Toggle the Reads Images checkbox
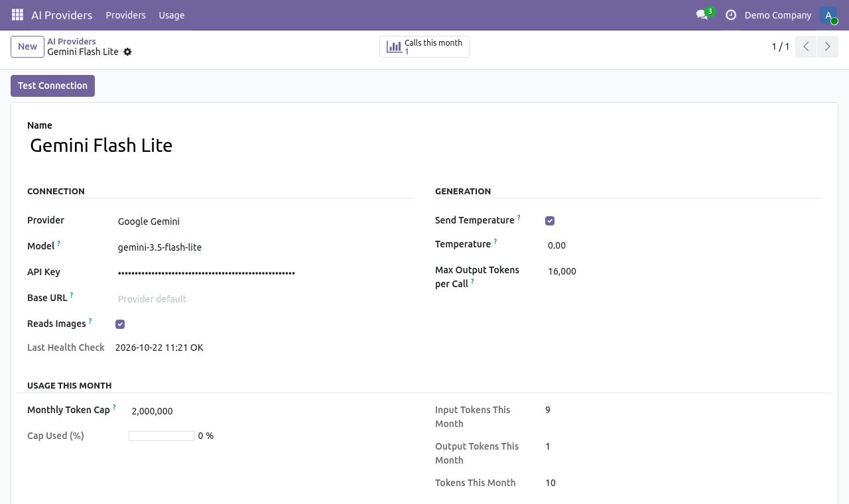Image resolution: width=849 pixels, height=504 pixels. click(x=120, y=324)
